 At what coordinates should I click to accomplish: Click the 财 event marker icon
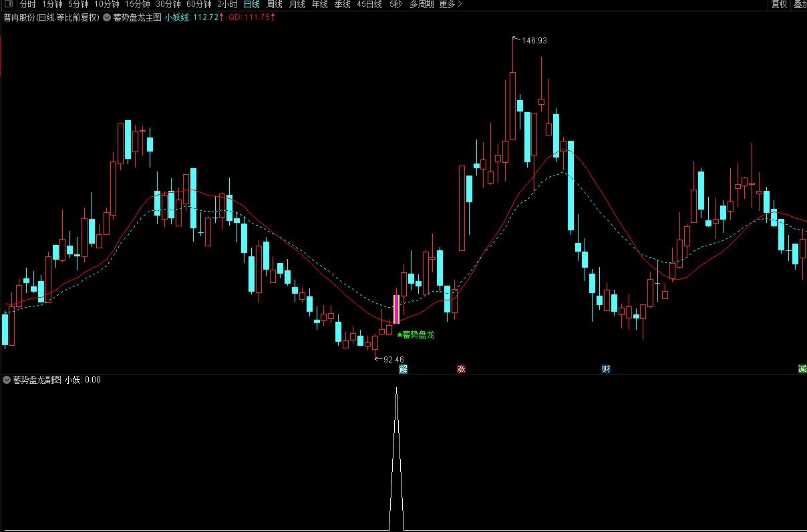pyautogui.click(x=606, y=369)
